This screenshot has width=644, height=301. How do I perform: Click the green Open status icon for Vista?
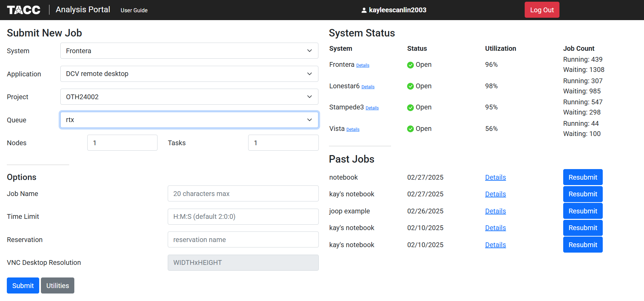pos(410,129)
